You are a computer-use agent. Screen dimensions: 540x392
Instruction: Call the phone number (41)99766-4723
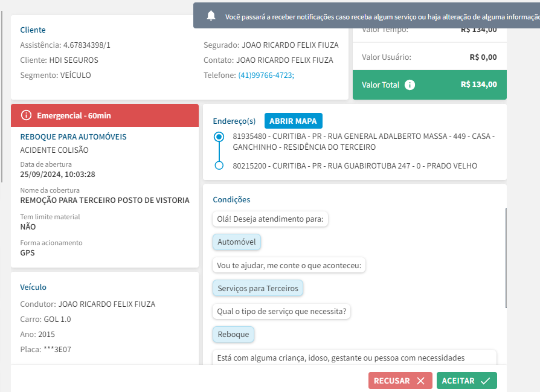(266, 75)
